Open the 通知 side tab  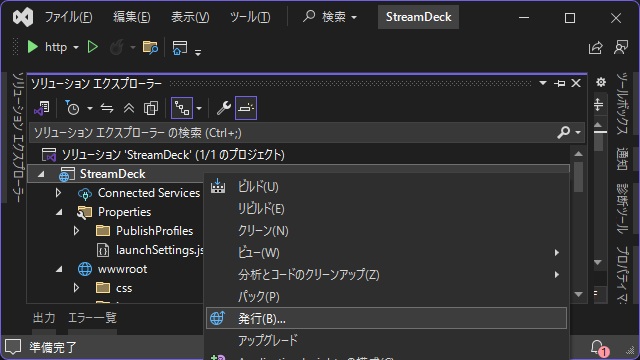[x=622, y=159]
